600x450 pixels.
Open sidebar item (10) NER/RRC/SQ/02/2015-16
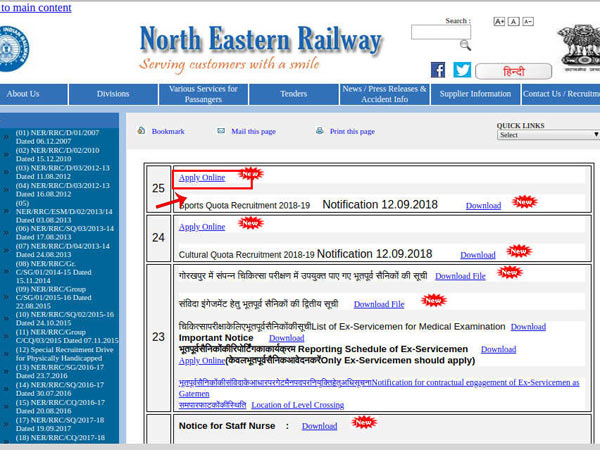[x=65, y=318]
